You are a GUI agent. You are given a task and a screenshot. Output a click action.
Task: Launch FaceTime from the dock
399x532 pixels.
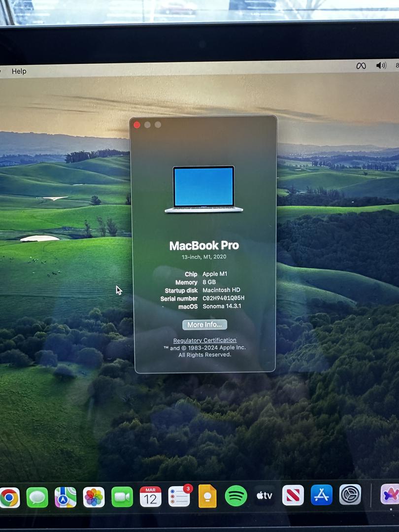[122, 497]
